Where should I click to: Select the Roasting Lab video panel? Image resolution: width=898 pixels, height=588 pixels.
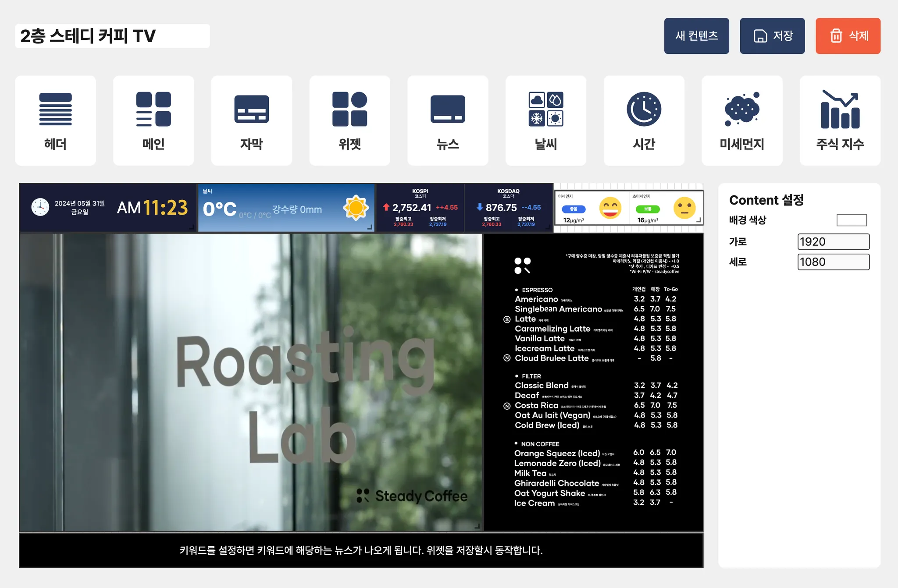point(251,382)
